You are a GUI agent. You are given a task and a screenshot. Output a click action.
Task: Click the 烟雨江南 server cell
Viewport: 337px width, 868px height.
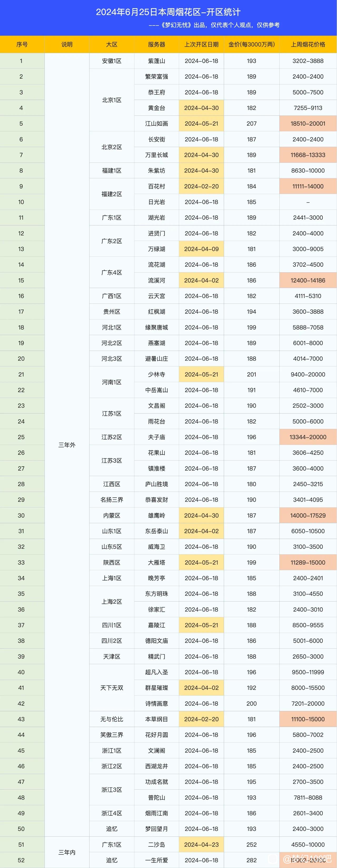[x=157, y=813]
